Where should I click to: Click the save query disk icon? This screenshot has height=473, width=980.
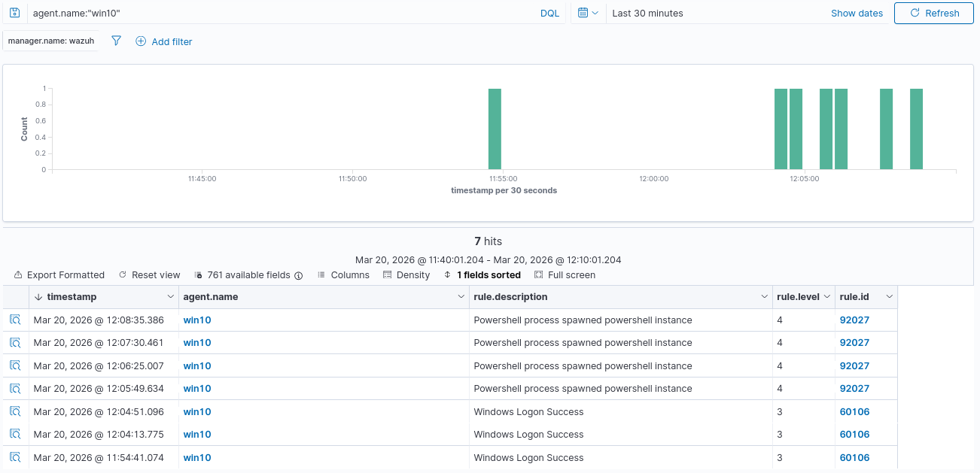tap(14, 13)
